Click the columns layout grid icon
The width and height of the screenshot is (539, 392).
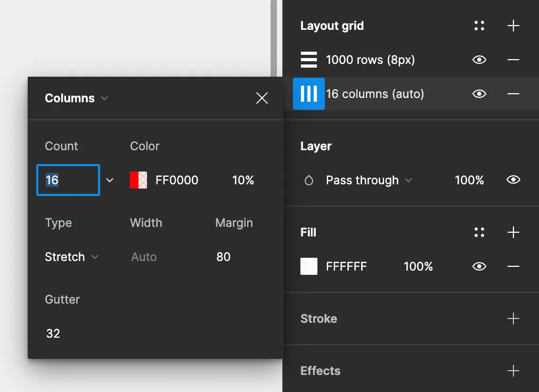(x=309, y=94)
